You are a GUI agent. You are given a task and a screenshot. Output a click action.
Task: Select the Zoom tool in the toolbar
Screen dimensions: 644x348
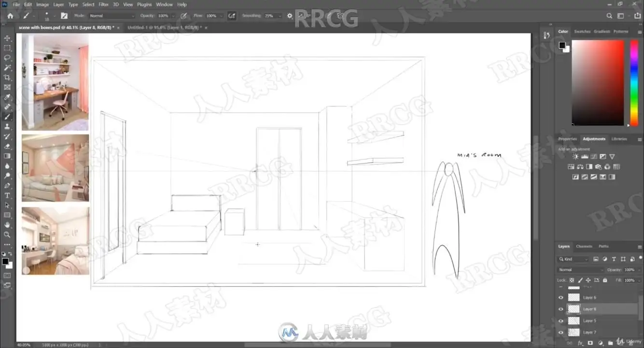pos(7,234)
